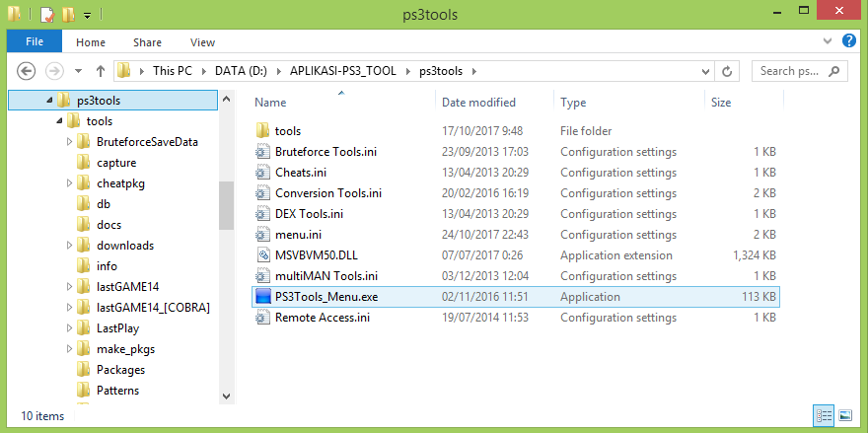868x433 pixels.
Task: Expand the cheatpkg tree node
Action: pos(69,183)
